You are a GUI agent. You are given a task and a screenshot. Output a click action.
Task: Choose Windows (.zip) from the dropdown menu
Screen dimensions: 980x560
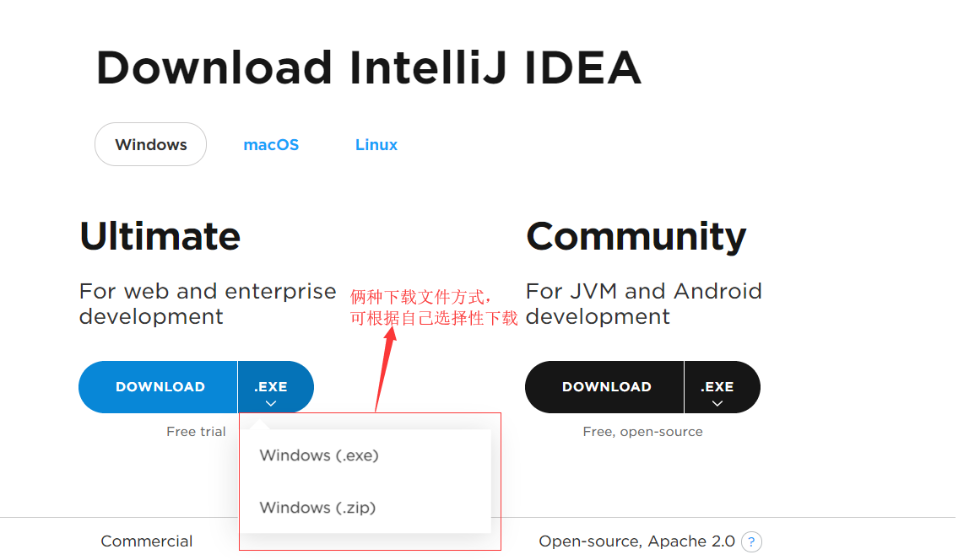coord(365,508)
